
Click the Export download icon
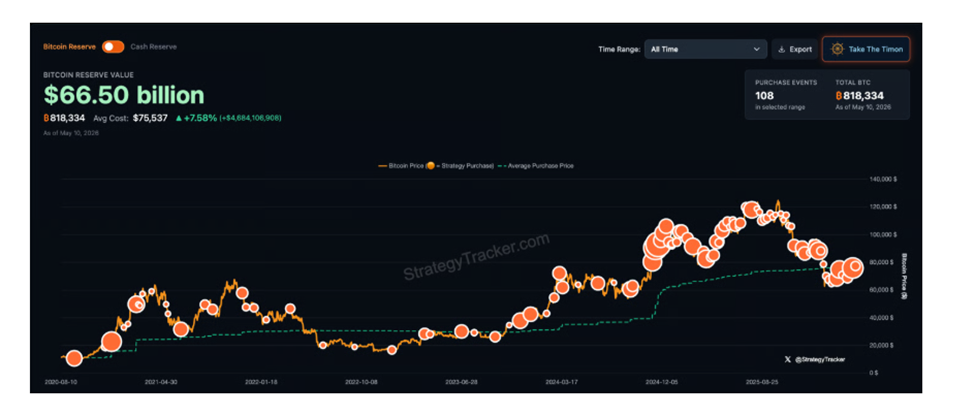pyautogui.click(x=782, y=49)
